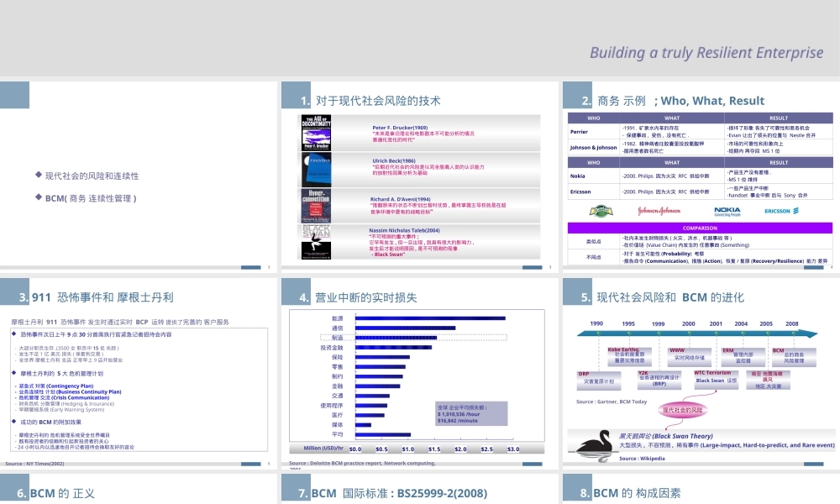The image size is (840, 504).
Task: Click the Source : Gartner, BCM Today text
Action: (612, 402)
